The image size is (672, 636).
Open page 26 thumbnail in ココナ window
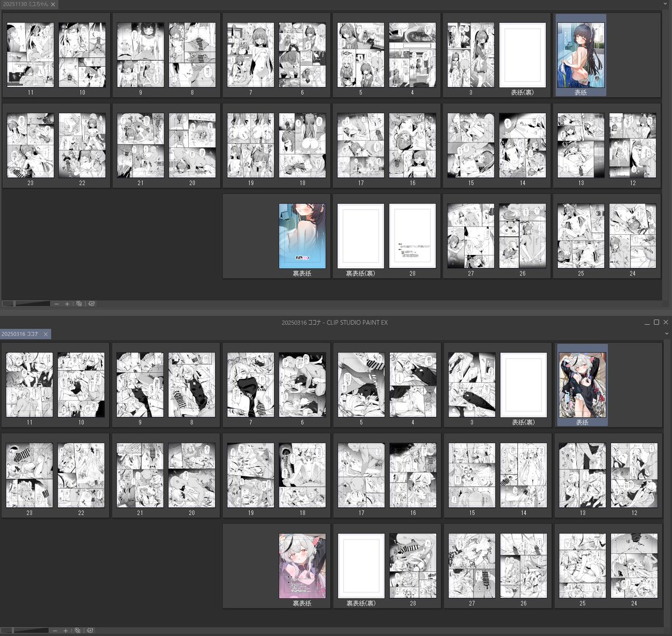coord(524,566)
